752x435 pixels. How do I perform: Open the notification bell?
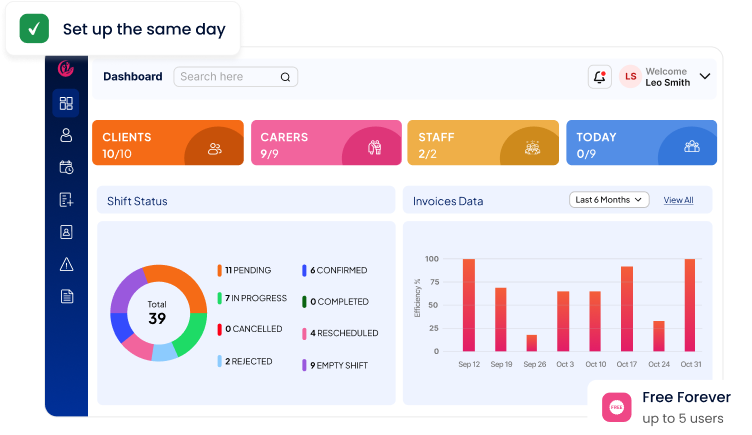(x=599, y=77)
